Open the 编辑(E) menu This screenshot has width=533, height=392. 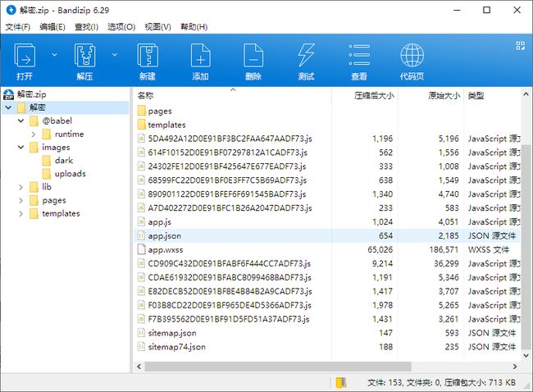point(52,27)
